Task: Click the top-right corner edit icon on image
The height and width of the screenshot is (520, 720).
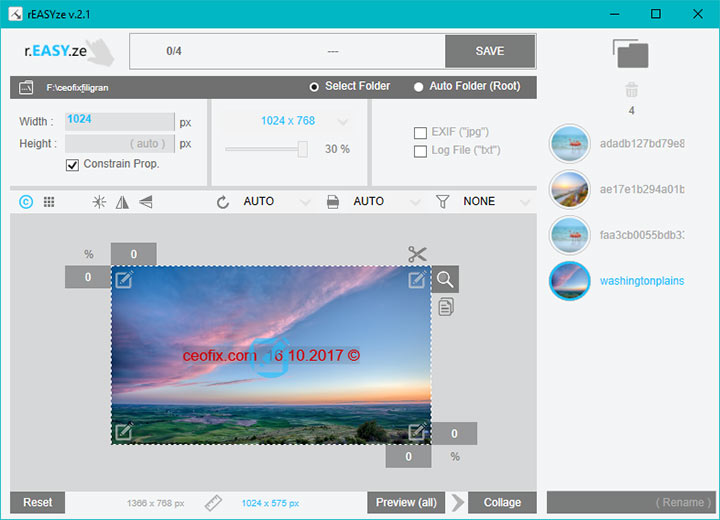Action: 417,279
